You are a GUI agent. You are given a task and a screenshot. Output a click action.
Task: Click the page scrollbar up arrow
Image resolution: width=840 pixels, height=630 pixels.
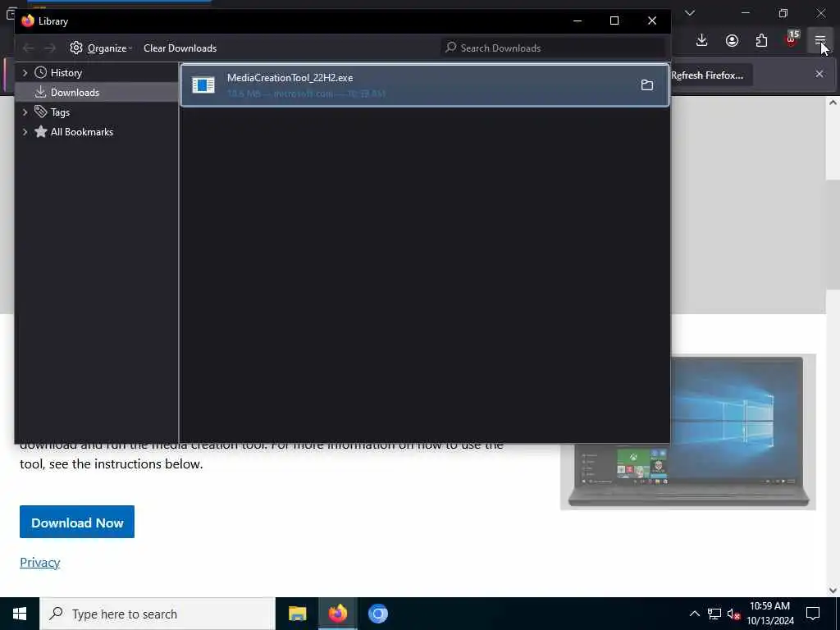pos(833,103)
